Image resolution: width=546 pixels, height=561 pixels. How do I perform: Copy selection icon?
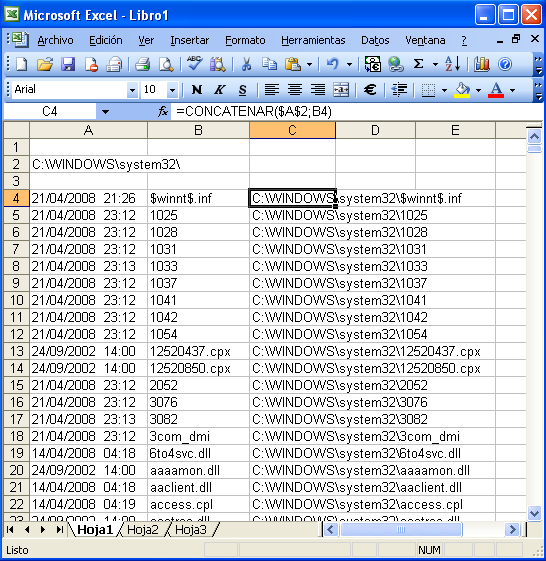point(269,64)
